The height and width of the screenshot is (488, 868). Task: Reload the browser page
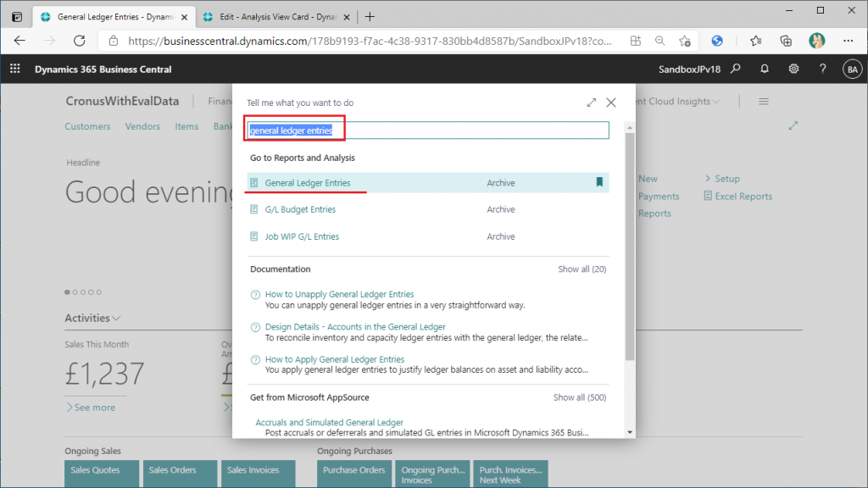80,41
